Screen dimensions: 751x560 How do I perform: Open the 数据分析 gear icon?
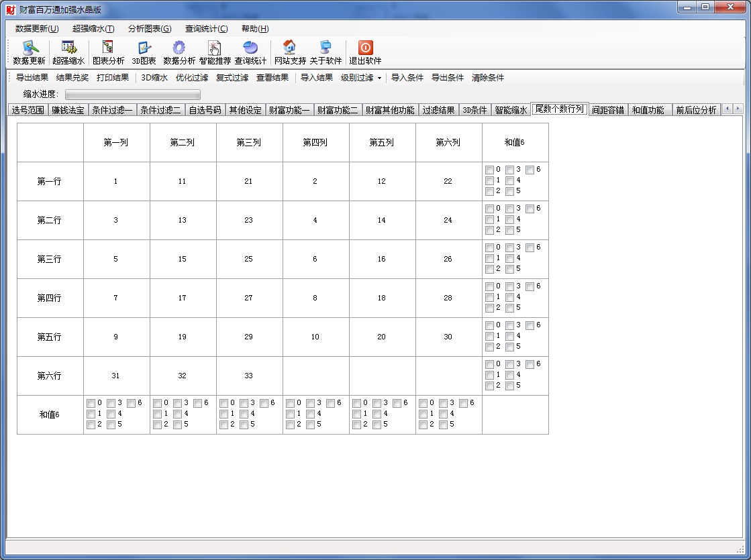point(179,48)
